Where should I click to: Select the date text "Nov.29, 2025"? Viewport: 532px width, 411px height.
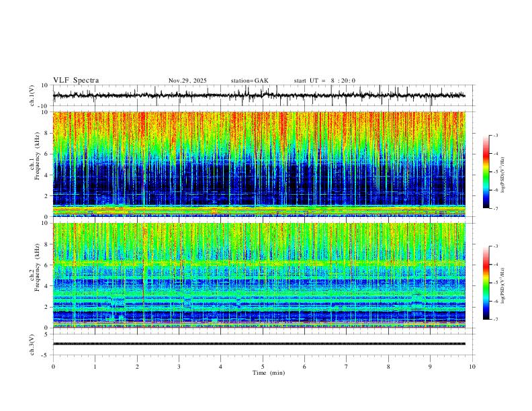[187, 81]
